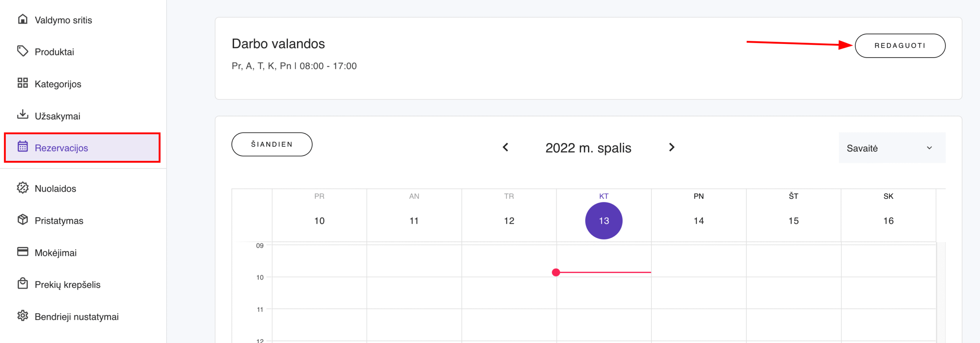980x343 pixels.
Task: Open Pristatymas menu item
Action: pyautogui.click(x=59, y=221)
